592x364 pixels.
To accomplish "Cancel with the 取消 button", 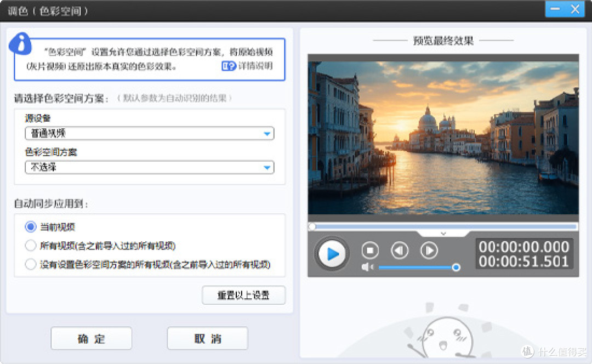I will click(x=208, y=338).
